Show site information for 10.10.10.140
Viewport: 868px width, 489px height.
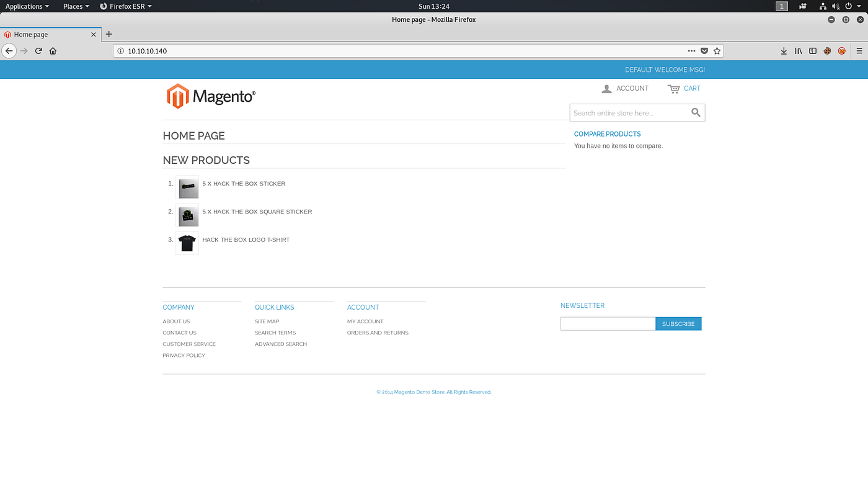[120, 51]
